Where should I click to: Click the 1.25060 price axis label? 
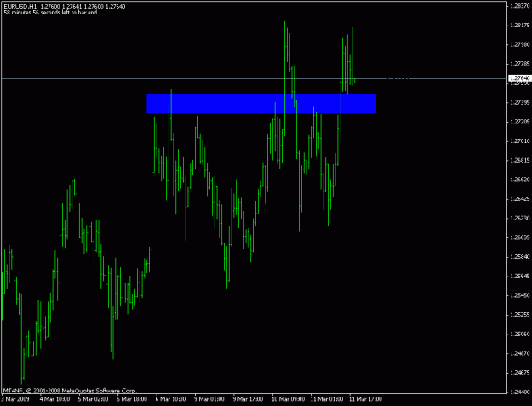[520, 335]
